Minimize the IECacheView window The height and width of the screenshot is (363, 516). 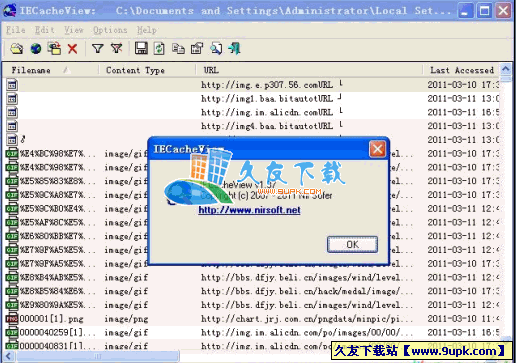tap(465, 11)
